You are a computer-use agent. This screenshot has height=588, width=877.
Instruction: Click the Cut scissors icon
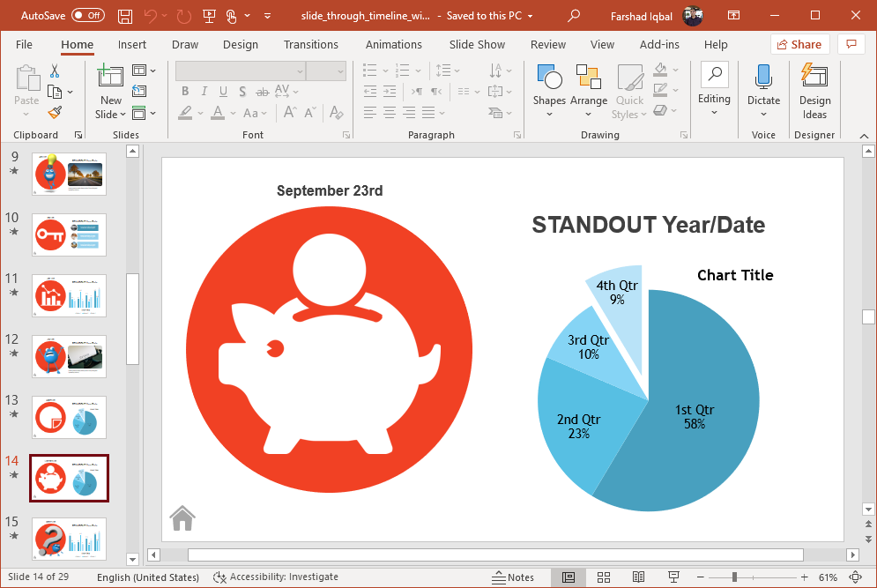coord(55,71)
